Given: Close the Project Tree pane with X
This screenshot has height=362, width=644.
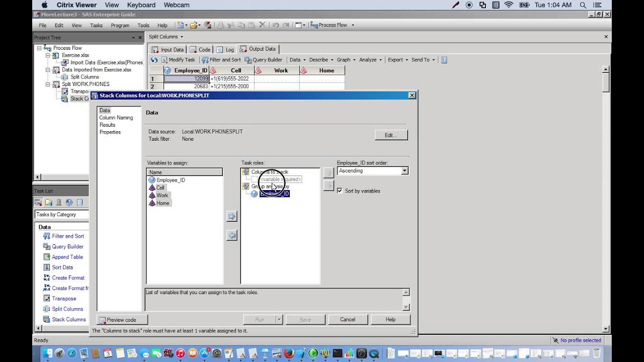Looking at the screenshot, I should point(140,38).
